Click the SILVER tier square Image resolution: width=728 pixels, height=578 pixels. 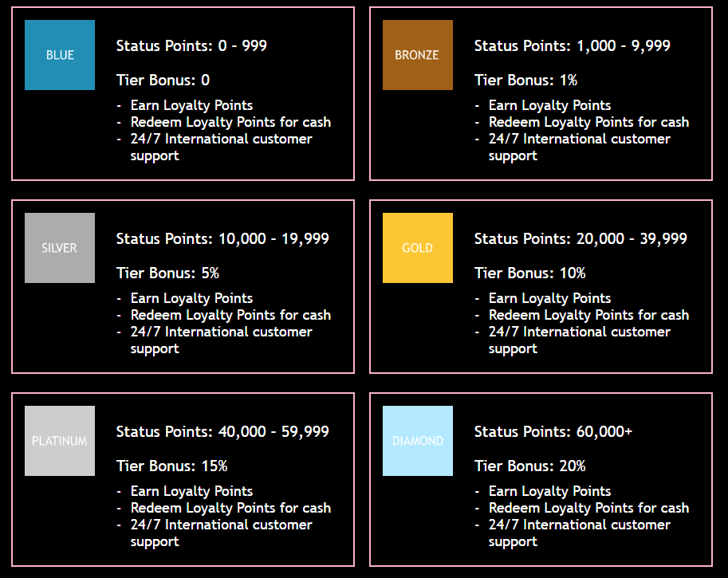pos(60,248)
